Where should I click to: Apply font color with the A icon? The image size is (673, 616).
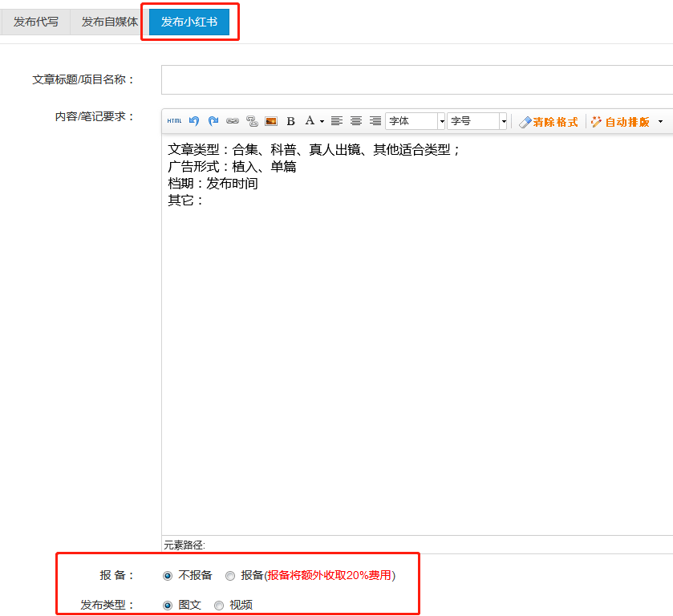tap(310, 120)
